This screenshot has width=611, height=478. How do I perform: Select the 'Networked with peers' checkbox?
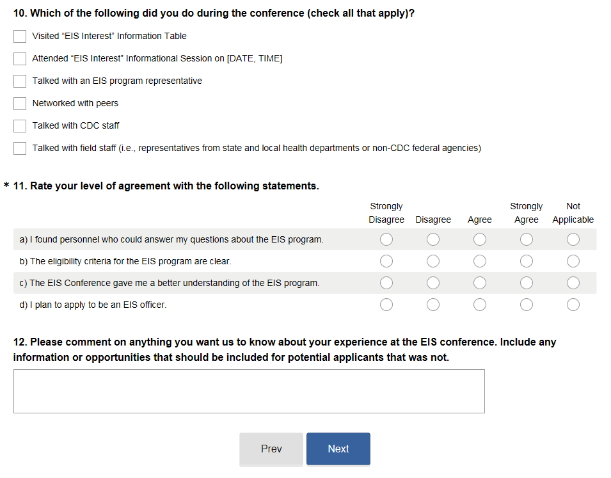point(20,103)
